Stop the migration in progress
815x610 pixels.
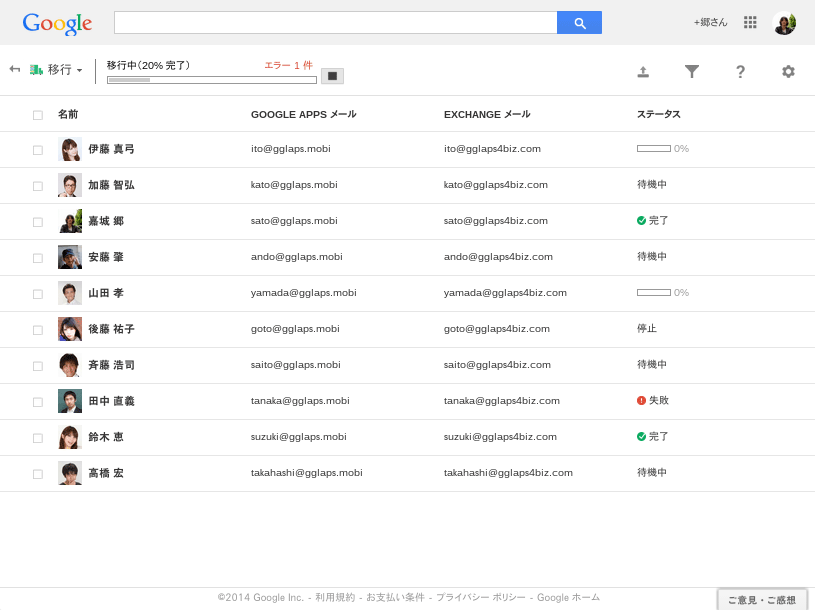pyautogui.click(x=332, y=76)
